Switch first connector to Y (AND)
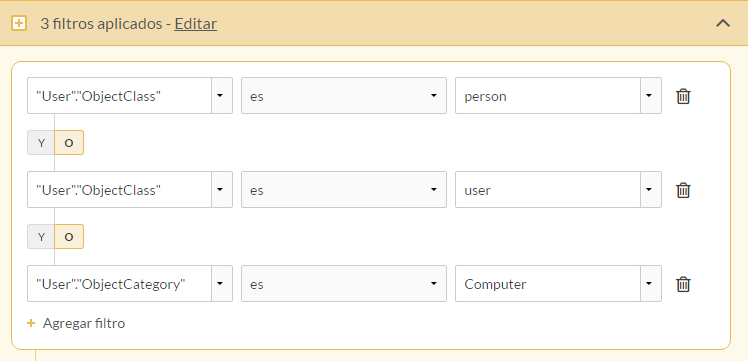 [x=41, y=143]
